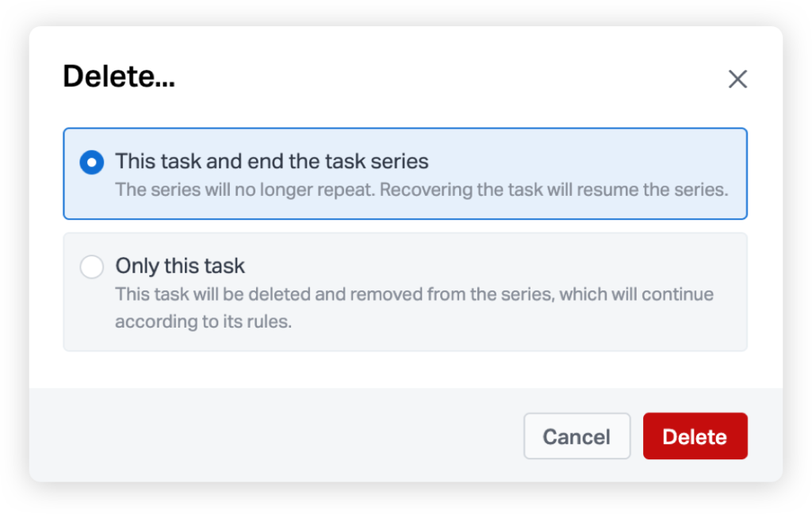Select the "This task and end the task series" radio button

coord(92,162)
